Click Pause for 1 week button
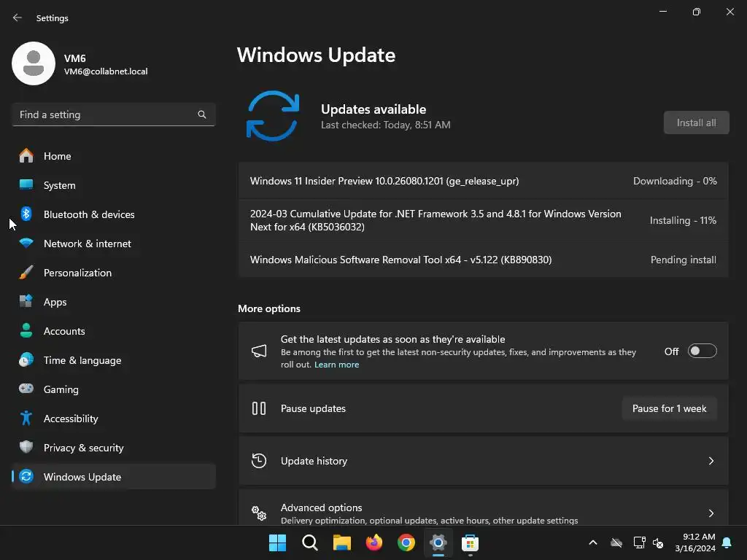Image resolution: width=747 pixels, height=560 pixels. [x=669, y=408]
